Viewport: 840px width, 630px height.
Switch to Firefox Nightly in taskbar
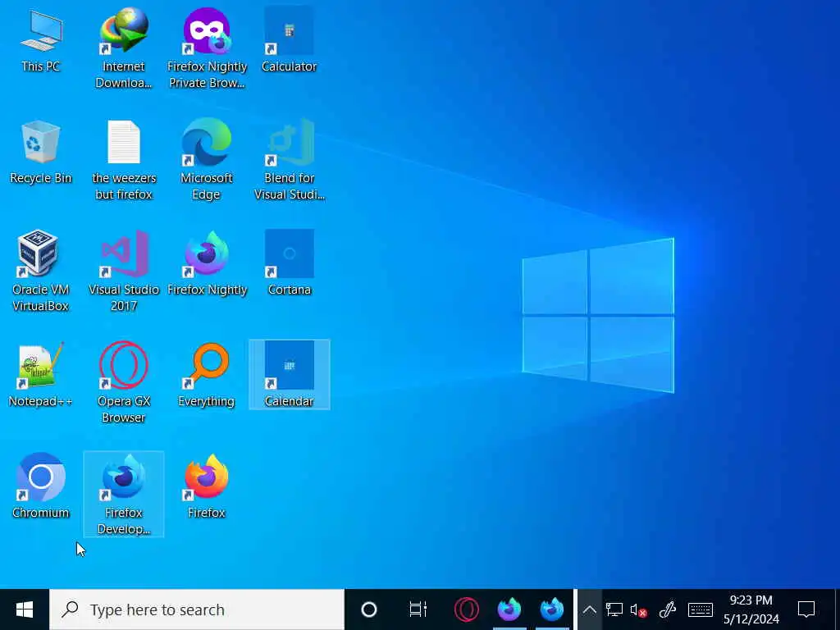[509, 609]
